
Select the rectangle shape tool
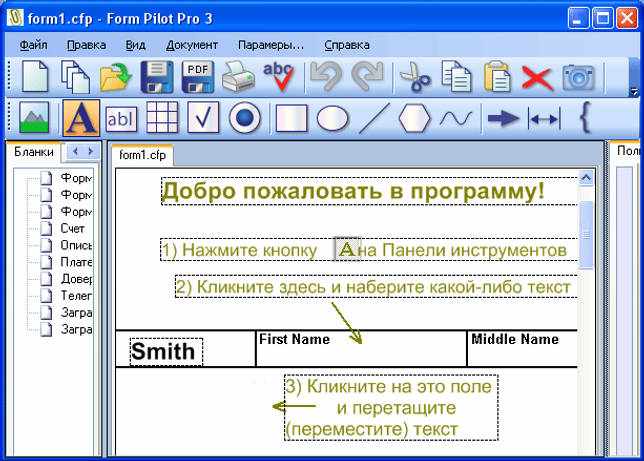pos(291,118)
